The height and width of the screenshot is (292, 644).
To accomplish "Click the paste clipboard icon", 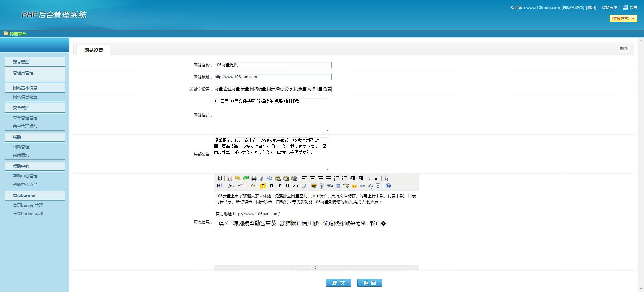I will point(278,178).
